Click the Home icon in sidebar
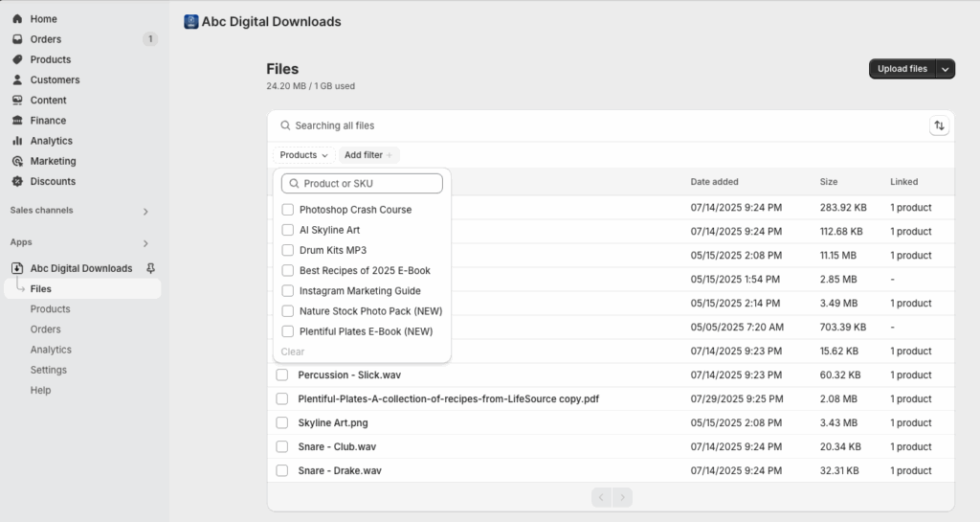This screenshot has height=522, width=980. coord(17,19)
